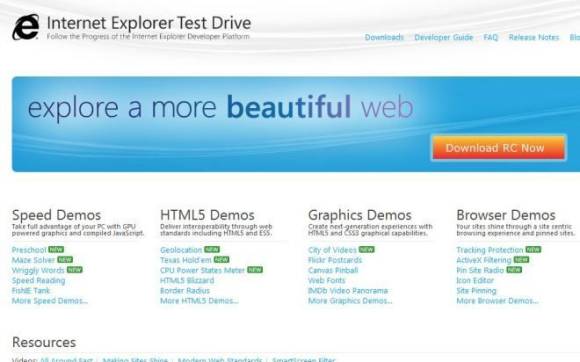Click the HTML5 Demos heading
The height and width of the screenshot is (362, 580).
[x=208, y=215]
